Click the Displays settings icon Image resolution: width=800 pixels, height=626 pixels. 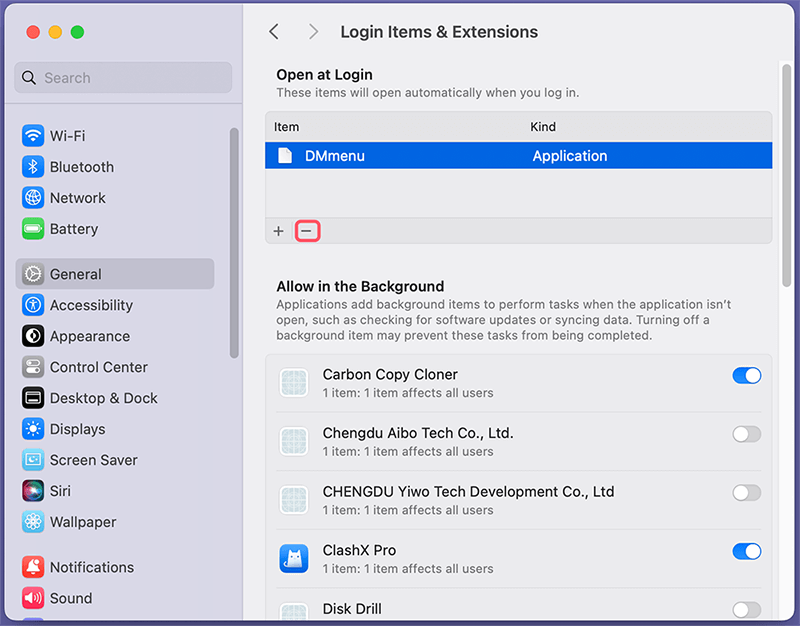tap(33, 429)
